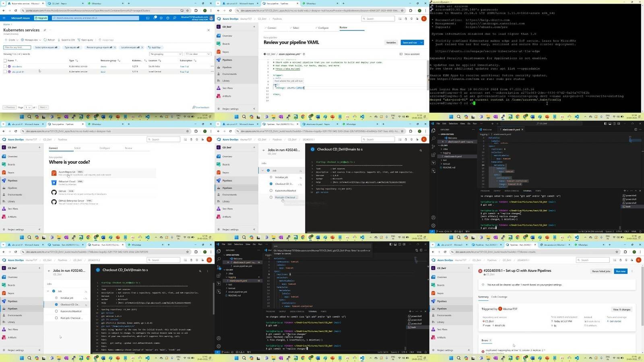Open more options for the aks-demo row
The image size is (644, 362).
[x=212, y=66]
